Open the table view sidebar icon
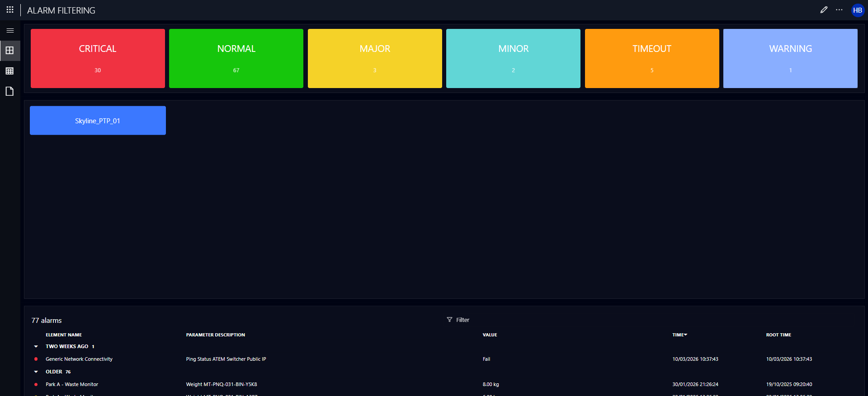 pos(10,71)
